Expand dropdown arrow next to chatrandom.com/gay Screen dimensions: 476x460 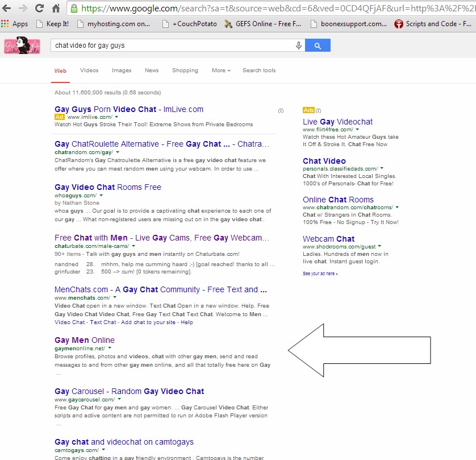pos(118,152)
